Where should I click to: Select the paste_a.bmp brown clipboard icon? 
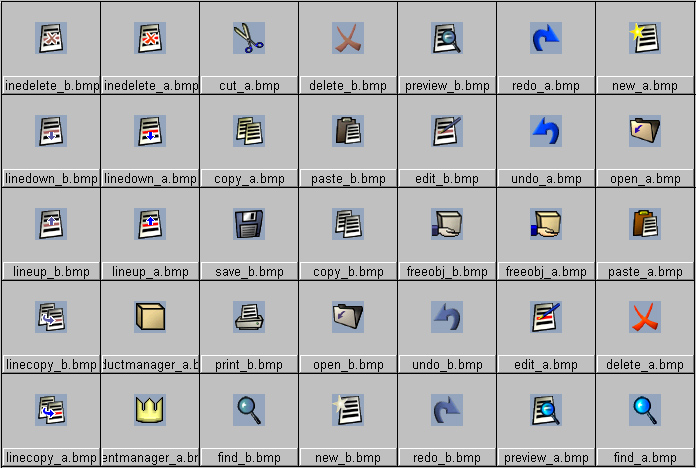tap(645, 224)
